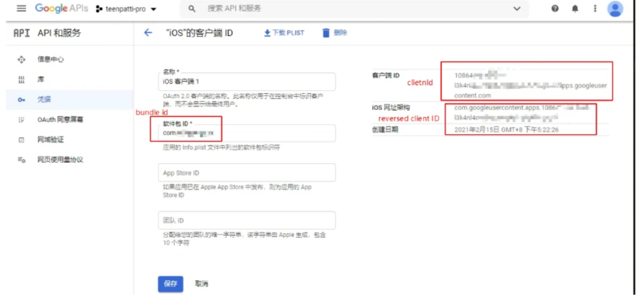Click the OAuth consent screen sidebar icon
The height and width of the screenshot is (307, 644).
click(x=21, y=120)
